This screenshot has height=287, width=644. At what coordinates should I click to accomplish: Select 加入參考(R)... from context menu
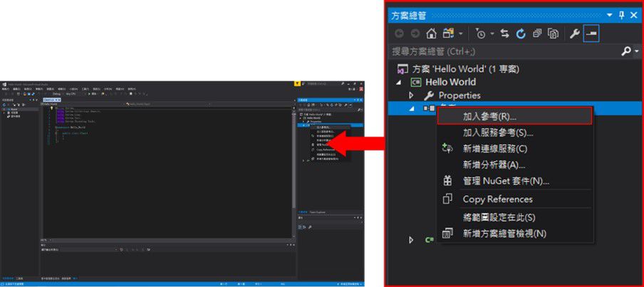tap(514, 116)
